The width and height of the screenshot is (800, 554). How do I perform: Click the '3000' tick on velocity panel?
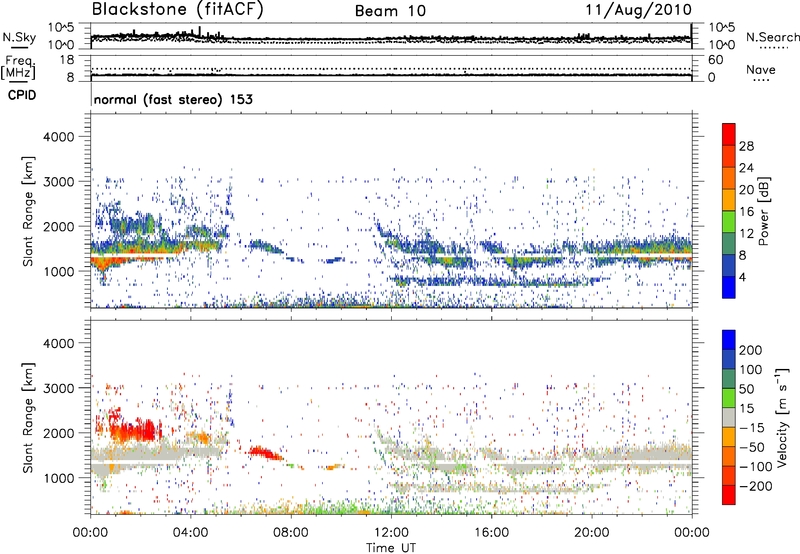click(x=58, y=388)
